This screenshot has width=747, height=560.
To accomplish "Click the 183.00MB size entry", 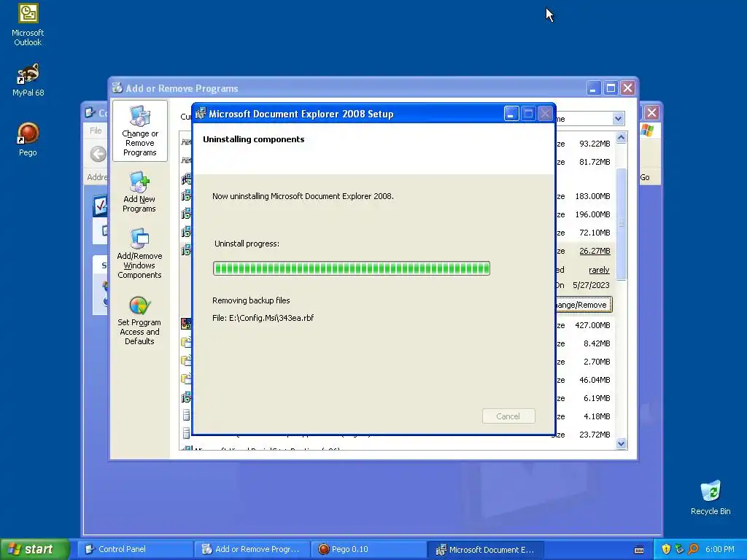I will tap(592, 196).
